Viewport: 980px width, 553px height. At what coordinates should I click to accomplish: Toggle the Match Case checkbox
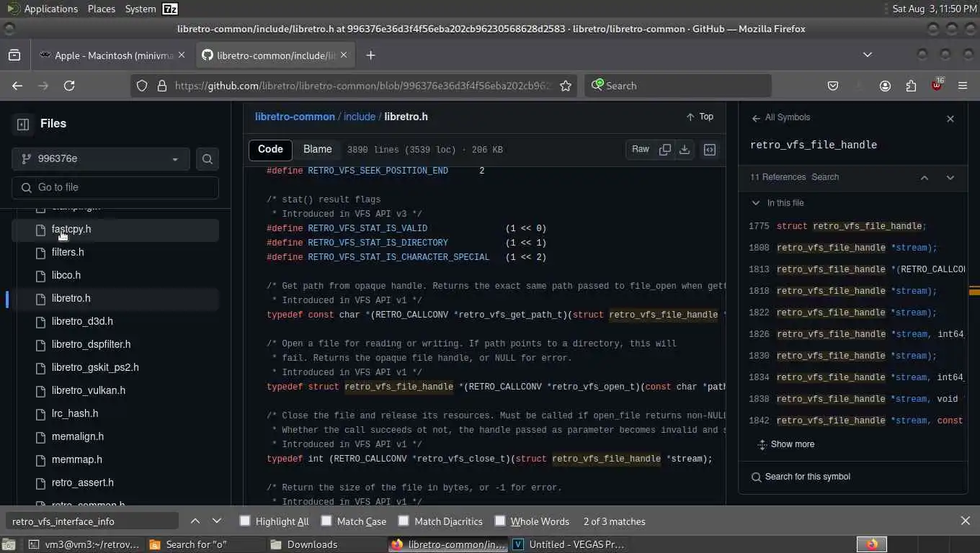(326, 521)
